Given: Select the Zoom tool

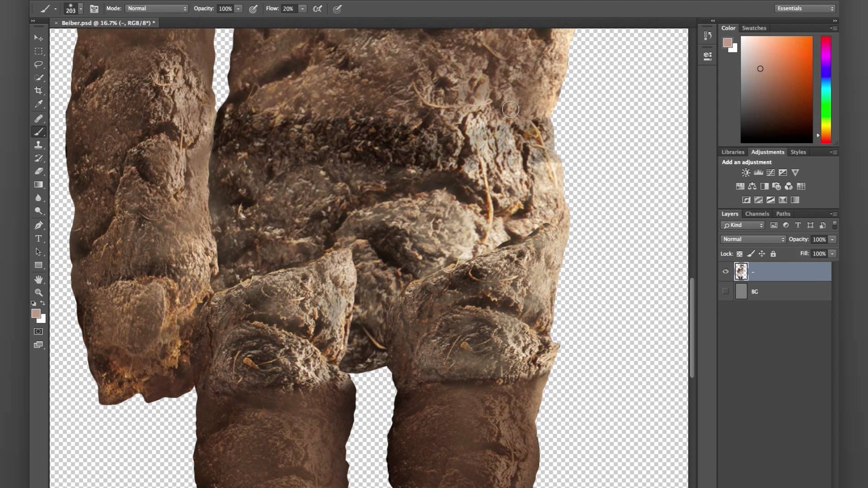Looking at the screenshot, I should coord(38,292).
